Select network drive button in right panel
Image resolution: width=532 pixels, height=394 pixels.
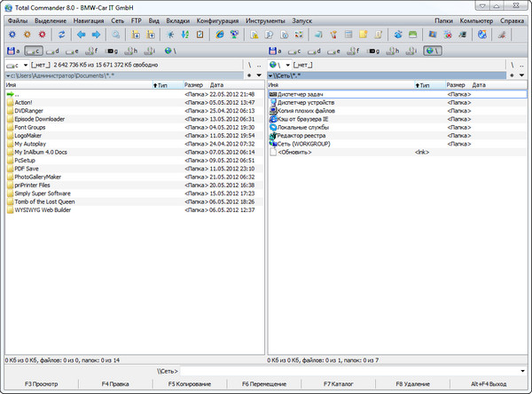(x=434, y=51)
